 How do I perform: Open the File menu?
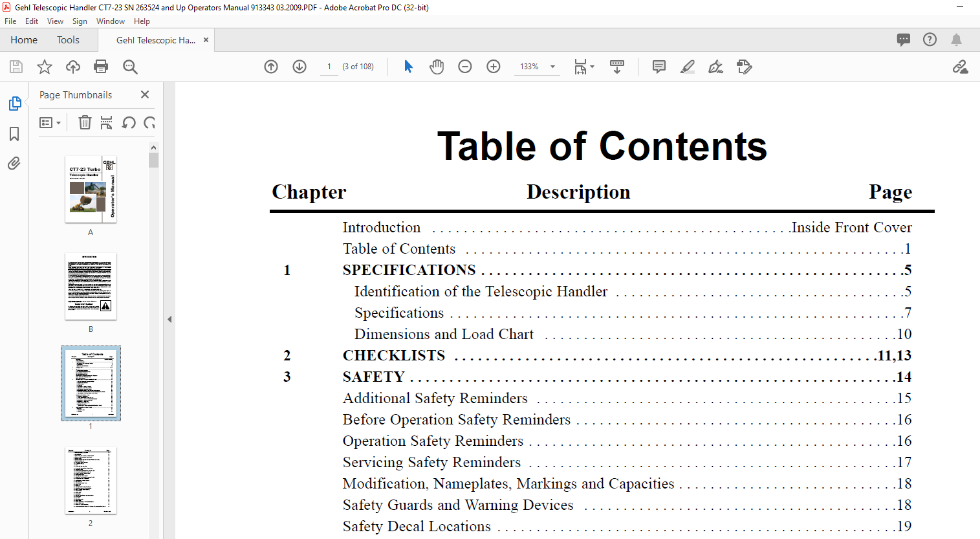[x=10, y=21]
